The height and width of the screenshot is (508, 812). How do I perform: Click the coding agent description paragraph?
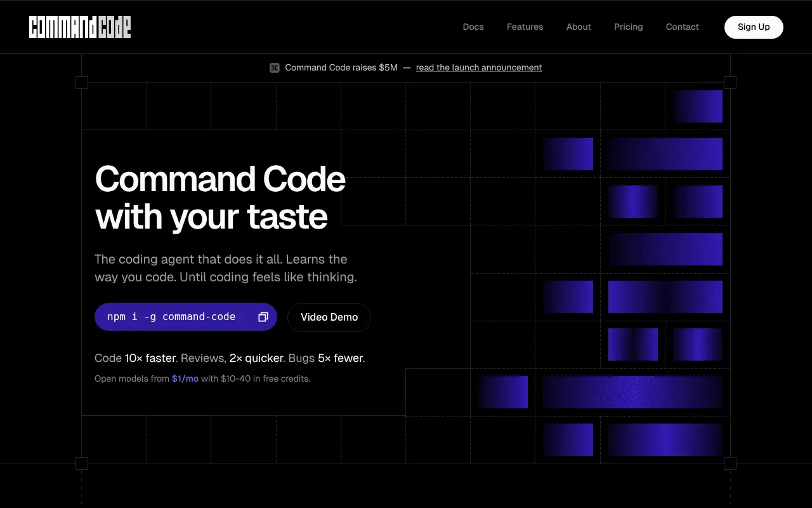click(226, 268)
